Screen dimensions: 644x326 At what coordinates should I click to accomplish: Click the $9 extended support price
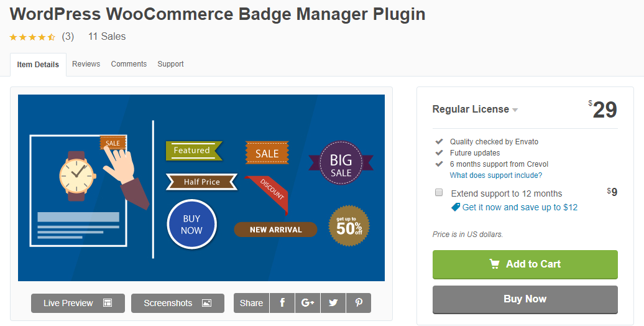point(612,192)
